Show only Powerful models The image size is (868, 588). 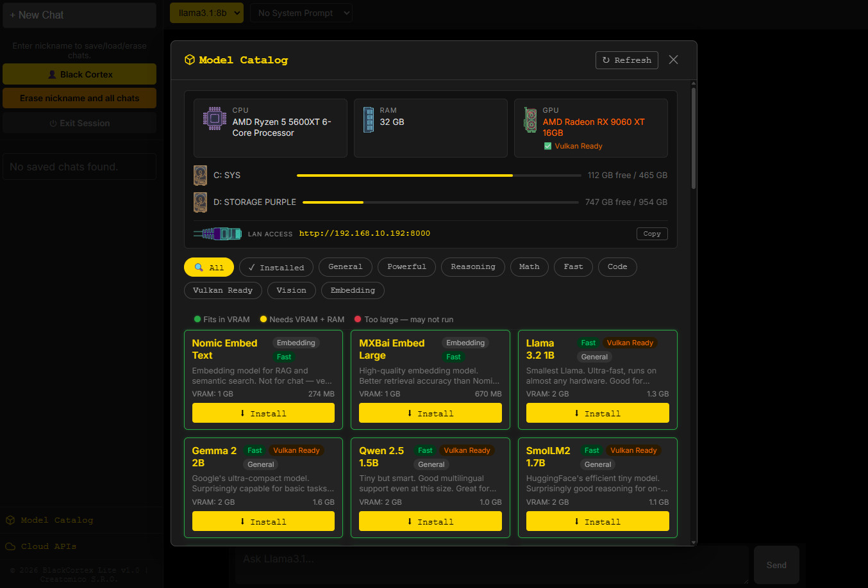click(x=407, y=267)
